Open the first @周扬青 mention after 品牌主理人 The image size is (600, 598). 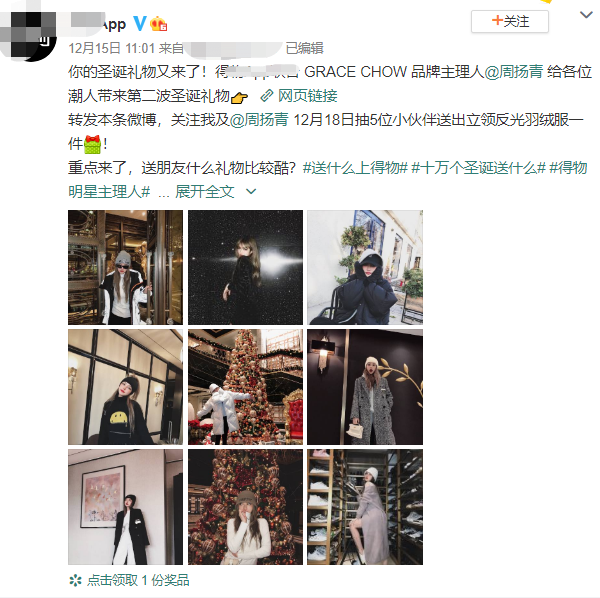[x=514, y=72]
